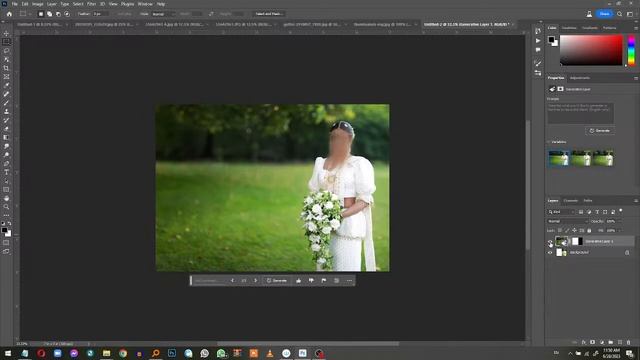Toggle the layer filter on/off switch
The height and width of the screenshot is (360, 640).
(x=621, y=211)
